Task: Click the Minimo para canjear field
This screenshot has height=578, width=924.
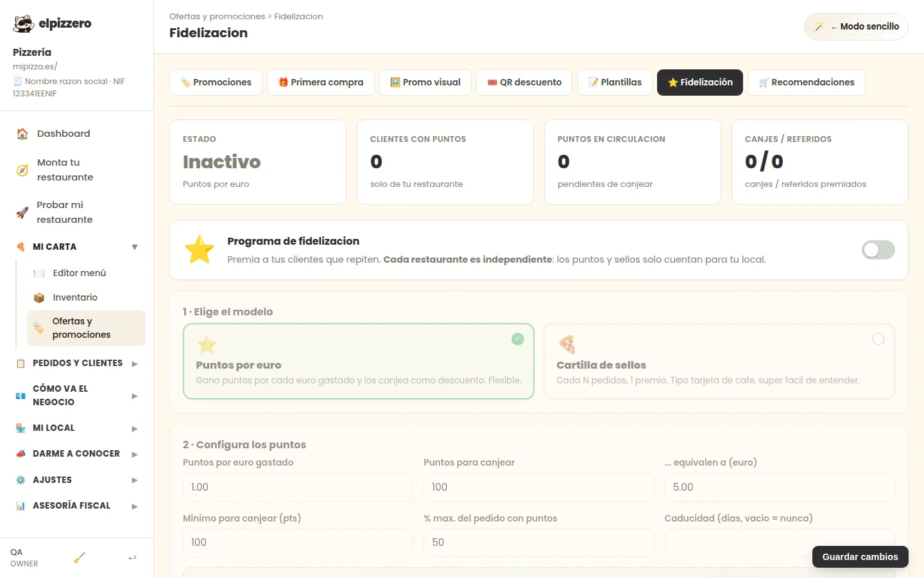Action: click(x=298, y=543)
